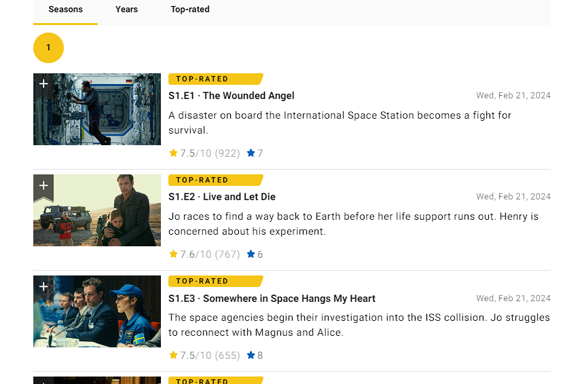
Task: Open S1.E1 The Wounded Angel title
Action: (x=232, y=96)
